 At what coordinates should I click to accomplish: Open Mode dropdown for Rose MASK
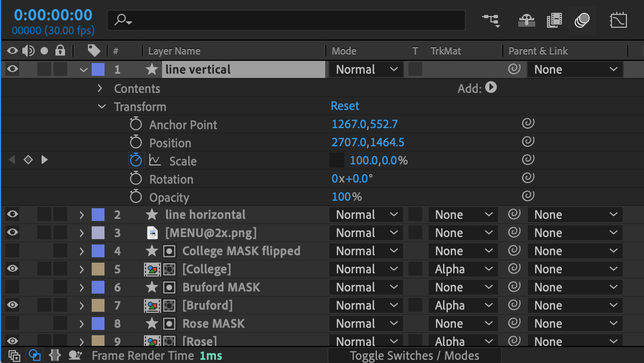point(366,323)
